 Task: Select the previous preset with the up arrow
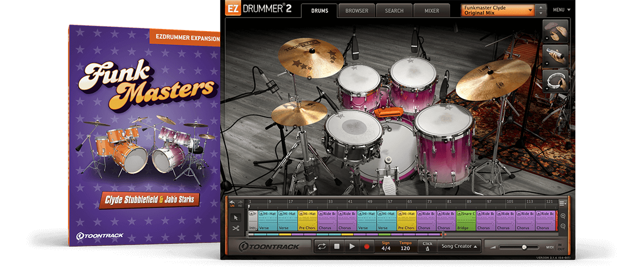pos(541,7)
